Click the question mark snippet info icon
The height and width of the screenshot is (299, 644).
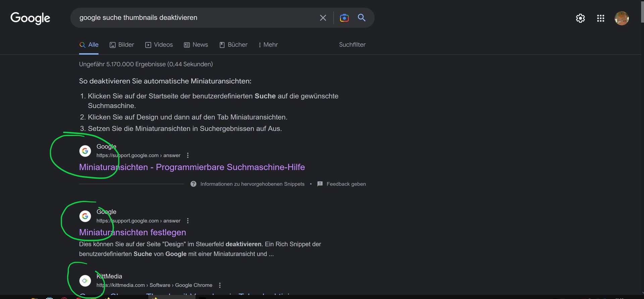point(193,184)
